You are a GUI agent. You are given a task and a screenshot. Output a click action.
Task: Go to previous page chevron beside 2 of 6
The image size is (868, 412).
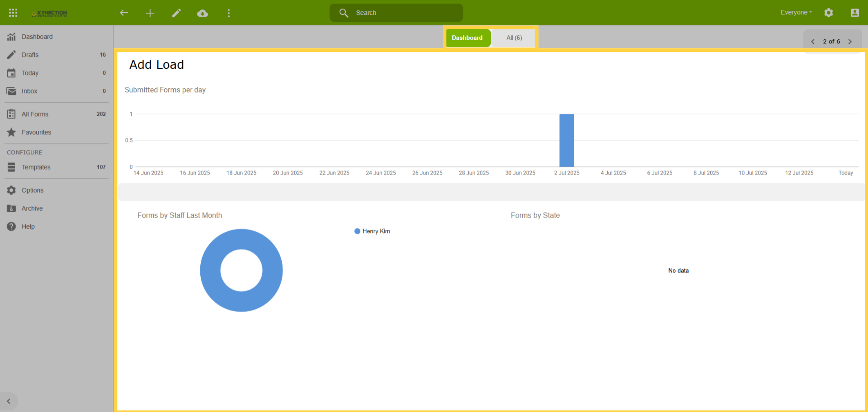[813, 42]
